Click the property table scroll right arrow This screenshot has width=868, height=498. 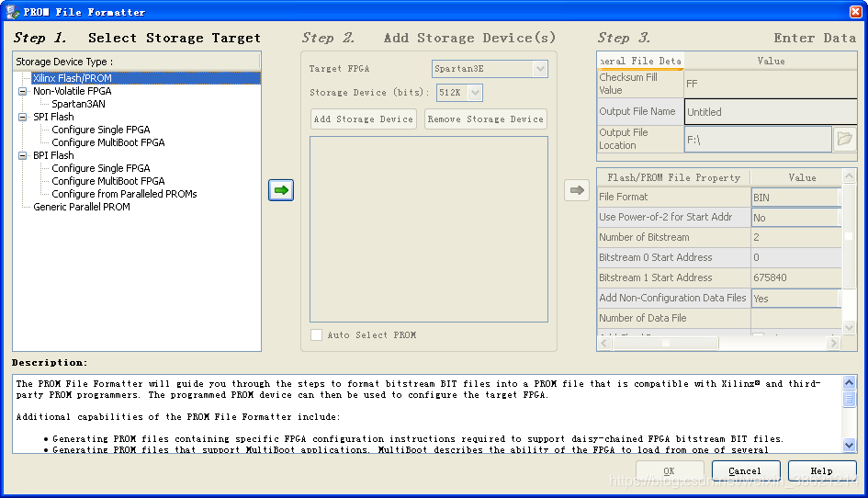pyautogui.click(x=833, y=344)
